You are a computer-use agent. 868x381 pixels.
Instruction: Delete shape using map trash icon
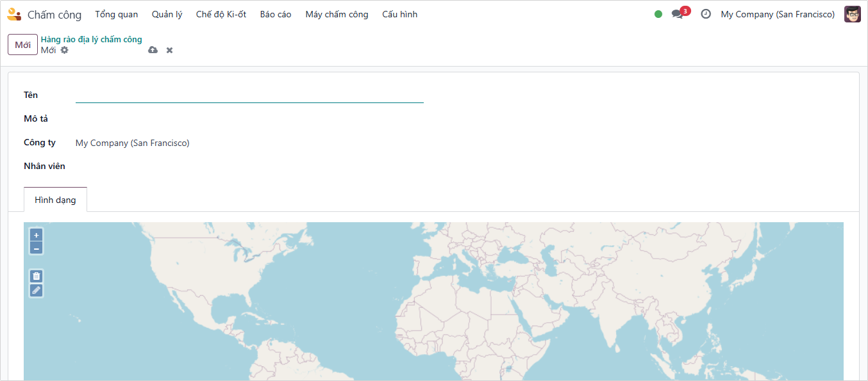pyautogui.click(x=37, y=276)
